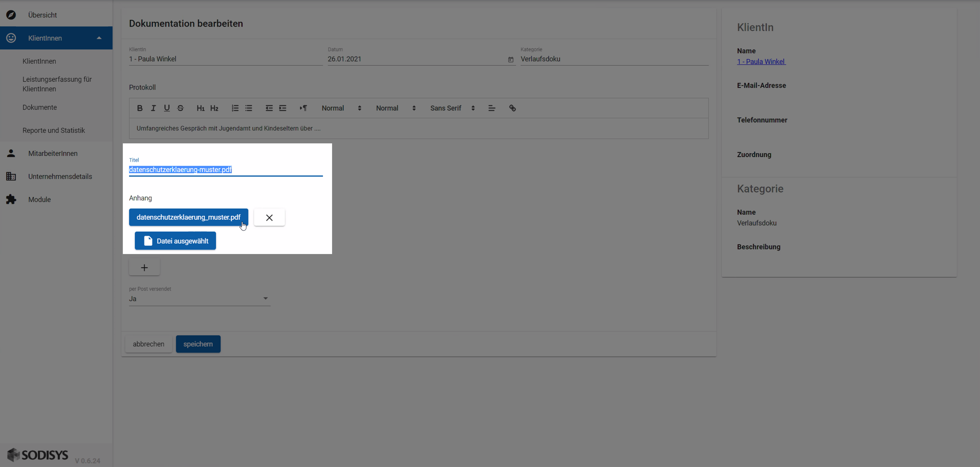The height and width of the screenshot is (467, 980).
Task: Save the documentation with speichern
Action: click(198, 344)
